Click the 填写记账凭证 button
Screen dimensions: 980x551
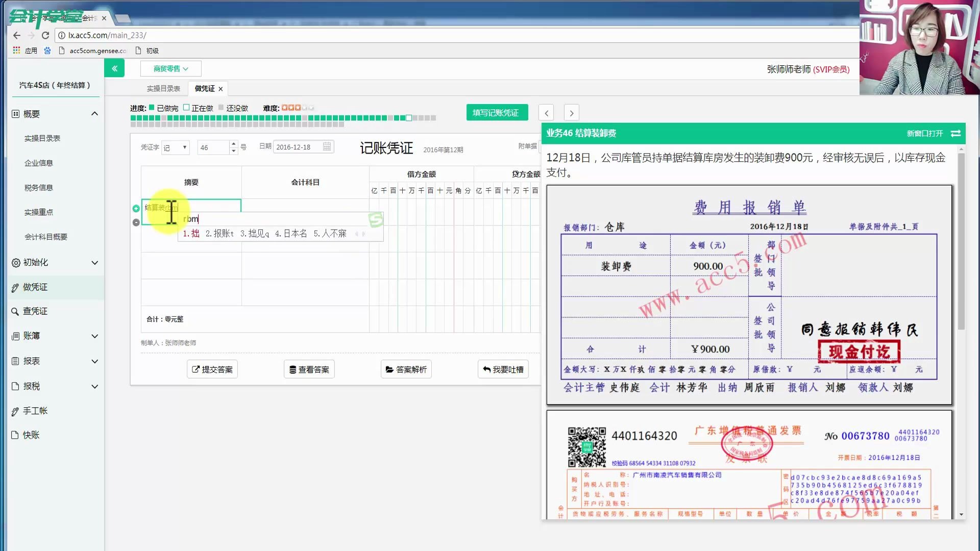[497, 113]
